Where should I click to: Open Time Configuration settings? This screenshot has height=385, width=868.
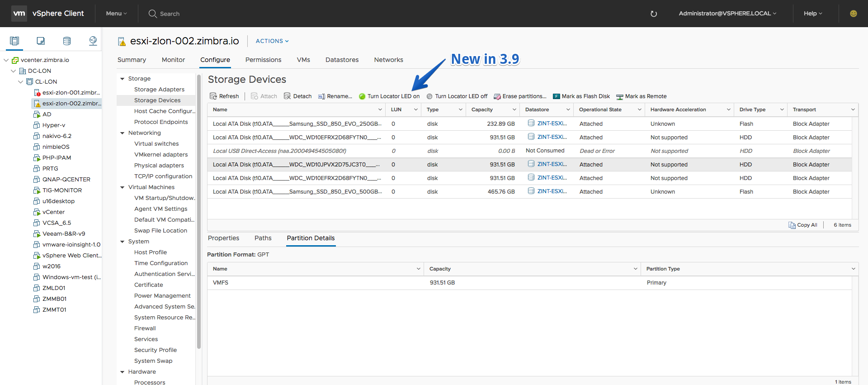click(161, 263)
